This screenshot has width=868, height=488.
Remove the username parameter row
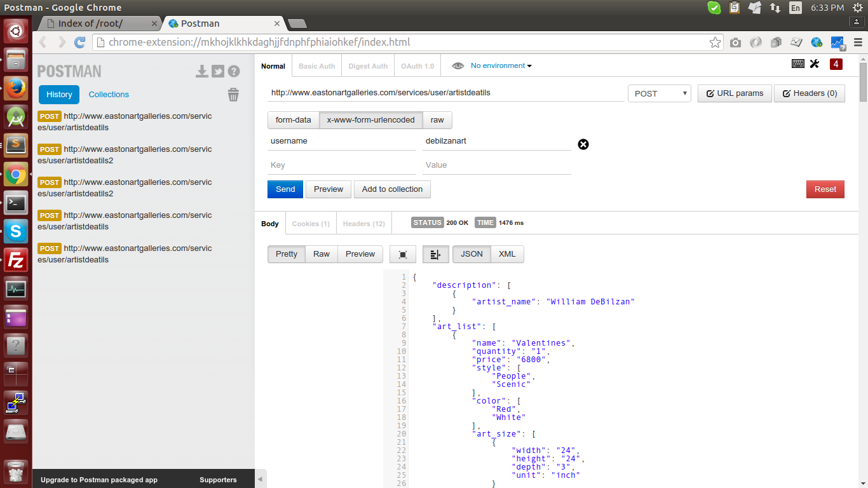click(x=583, y=144)
